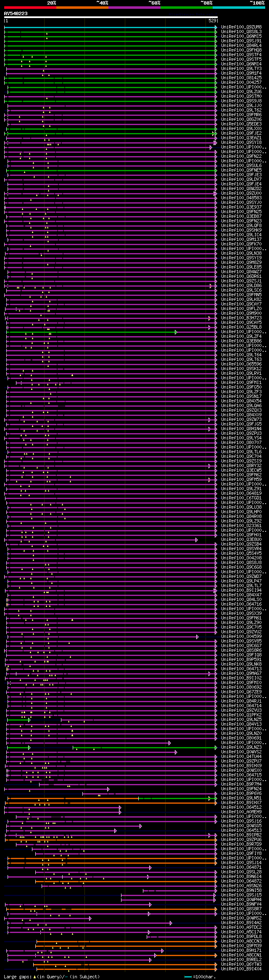
Task: Click the cyan ~100% identity legend segment
Action: pos(239,8)
